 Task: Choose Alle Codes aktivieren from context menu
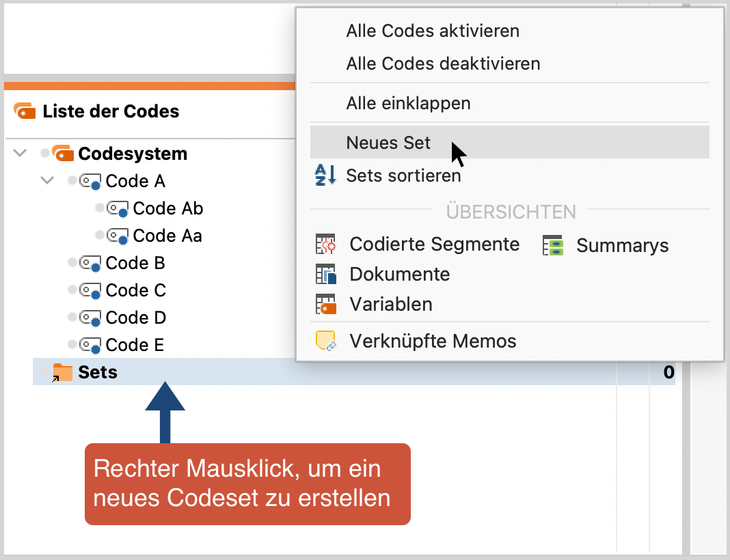433,31
